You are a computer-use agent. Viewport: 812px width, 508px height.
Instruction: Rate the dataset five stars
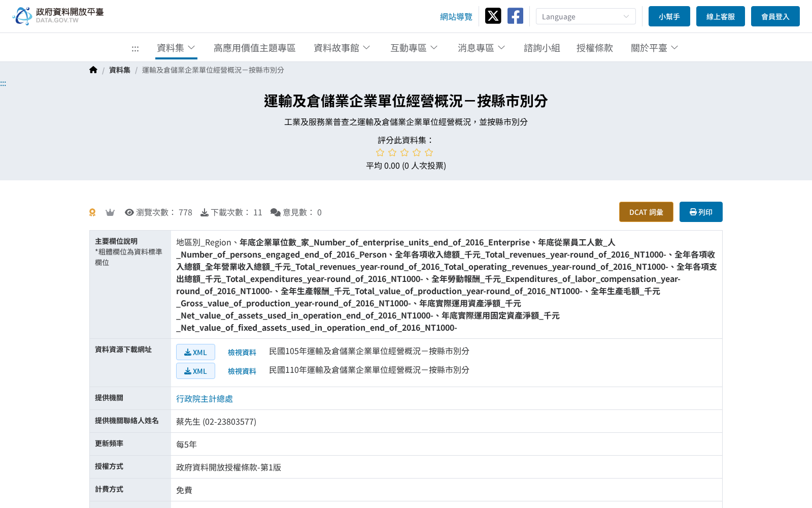pos(429,152)
